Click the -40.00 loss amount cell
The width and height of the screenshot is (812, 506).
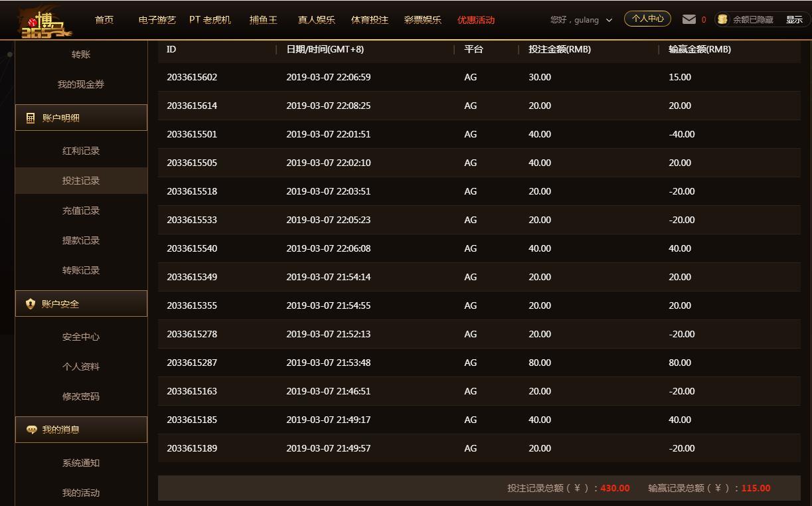(x=682, y=134)
